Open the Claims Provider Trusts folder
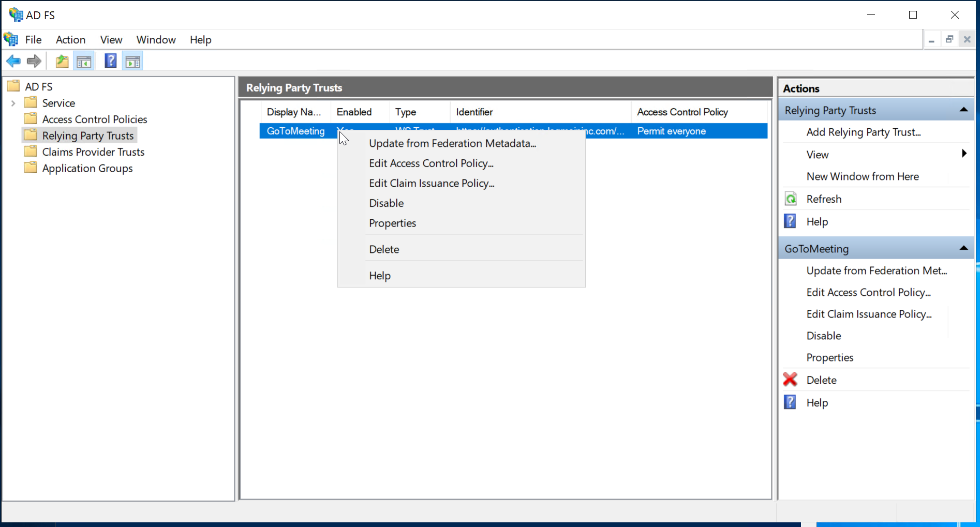This screenshot has width=980, height=527. click(93, 152)
